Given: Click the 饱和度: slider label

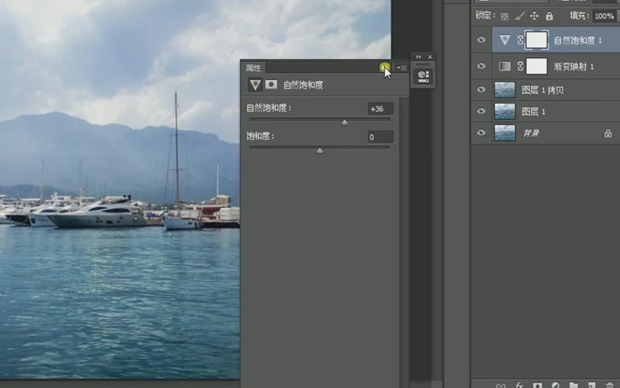Looking at the screenshot, I should [260, 136].
